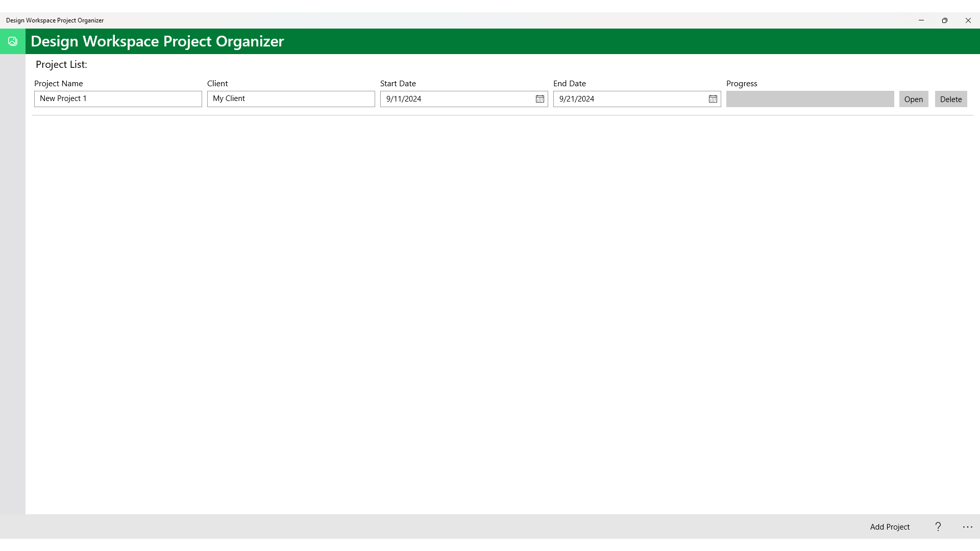This screenshot has height=551, width=980.
Task: Click into the Client field showing My Client
Action: click(x=291, y=99)
